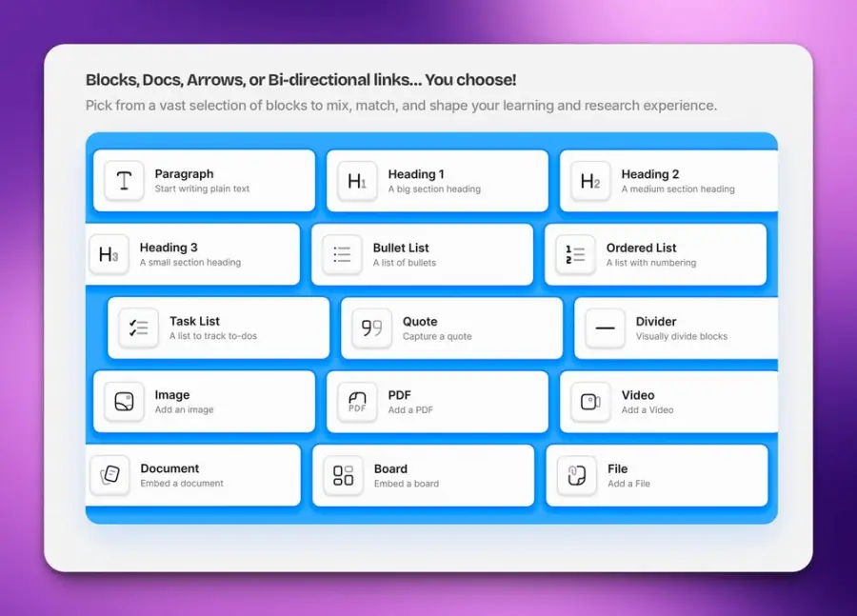Pick the 'Quote' block title

(x=420, y=322)
